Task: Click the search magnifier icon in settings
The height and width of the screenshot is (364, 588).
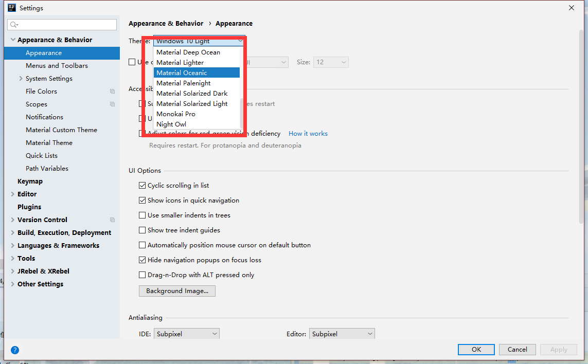Action: [14, 25]
